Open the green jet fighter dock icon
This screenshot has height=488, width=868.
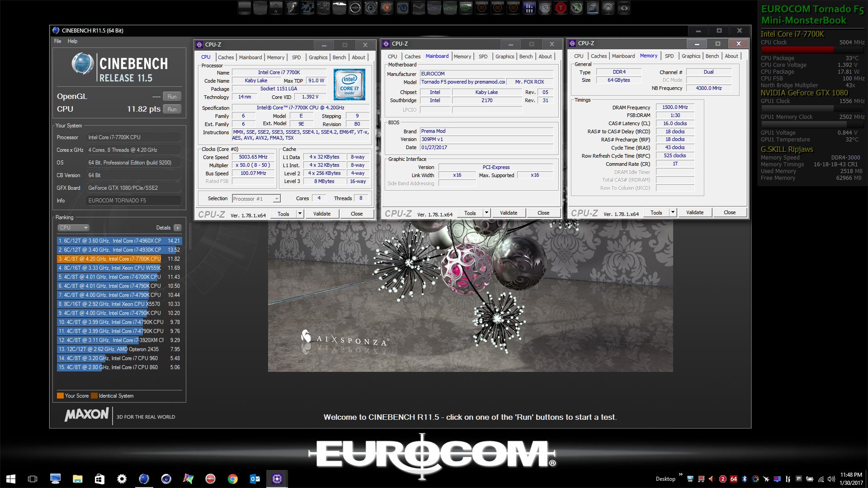(x=576, y=8)
